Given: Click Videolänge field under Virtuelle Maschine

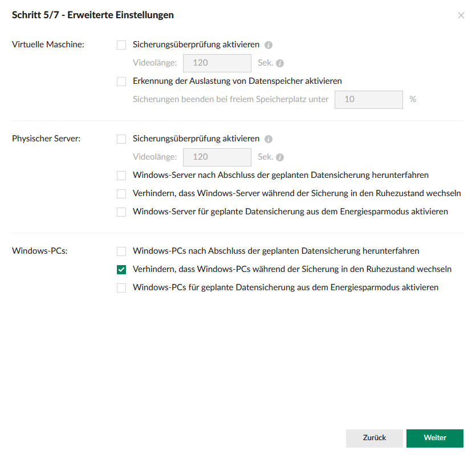Looking at the screenshot, I should click(217, 63).
